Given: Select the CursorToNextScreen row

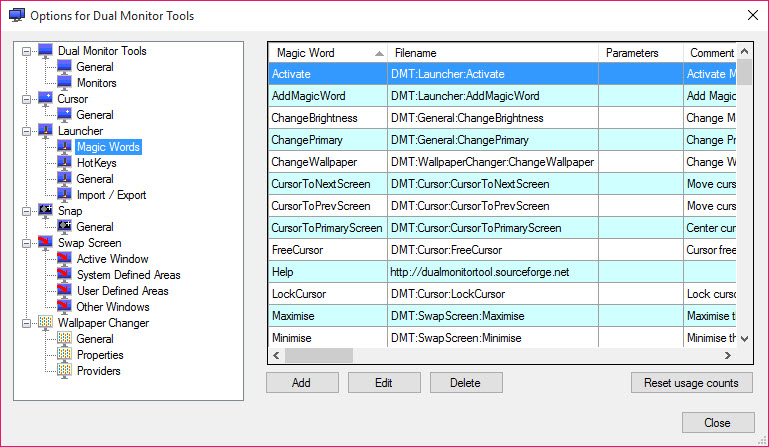Looking at the screenshot, I should pos(502,184).
